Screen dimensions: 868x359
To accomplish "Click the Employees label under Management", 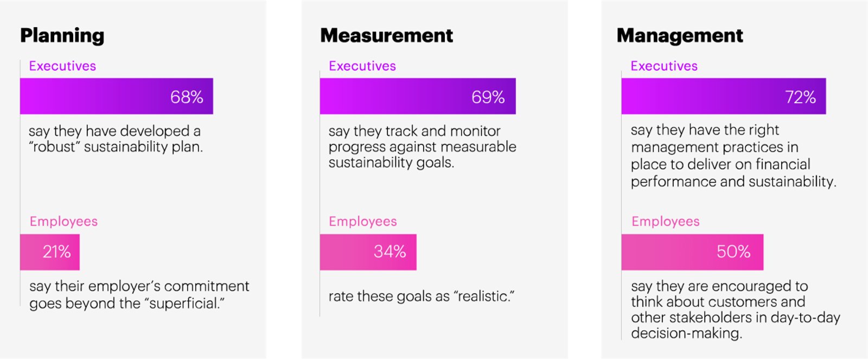I will 666,222.
